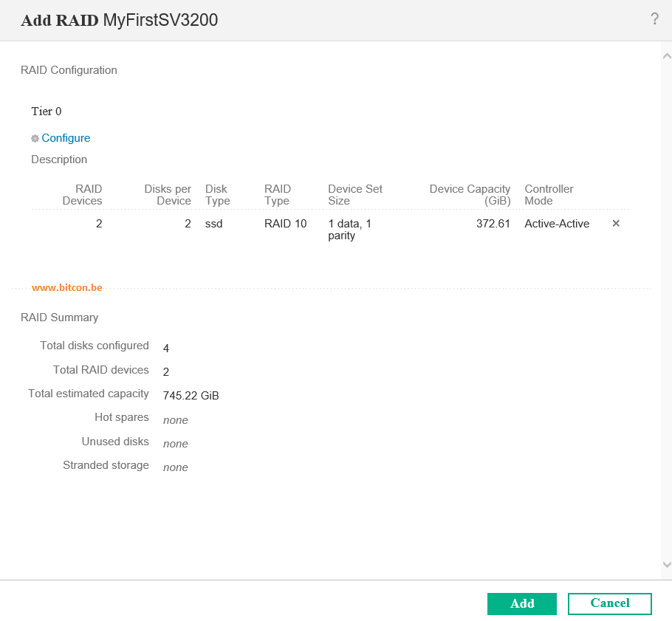Click the Disks per Device column header
Screen dimensions: 672x621
tap(168, 195)
